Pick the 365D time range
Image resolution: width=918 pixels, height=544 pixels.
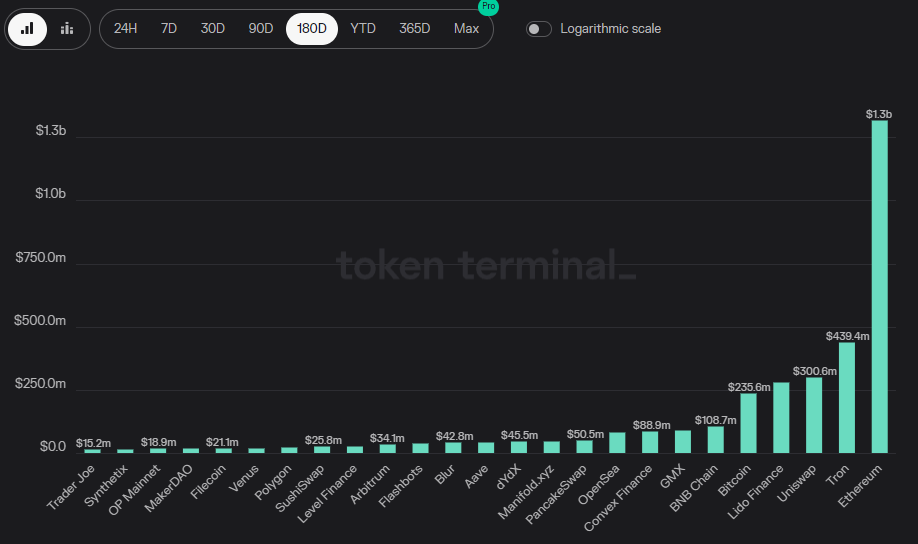tap(414, 28)
